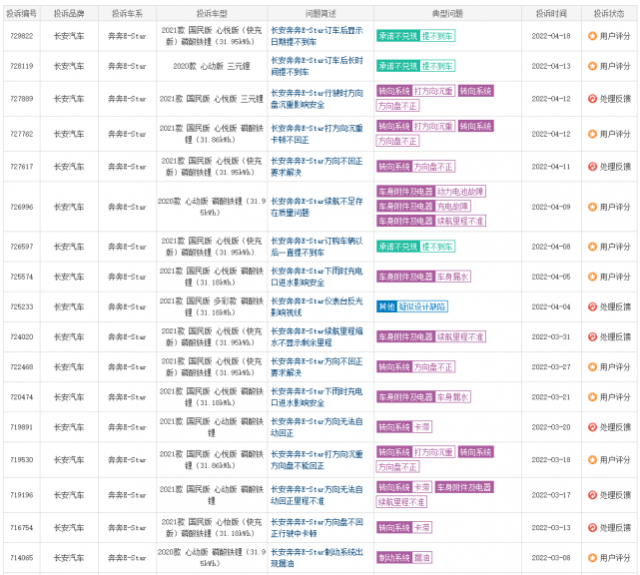Open complaint 726996 range insufficient link

(317, 207)
